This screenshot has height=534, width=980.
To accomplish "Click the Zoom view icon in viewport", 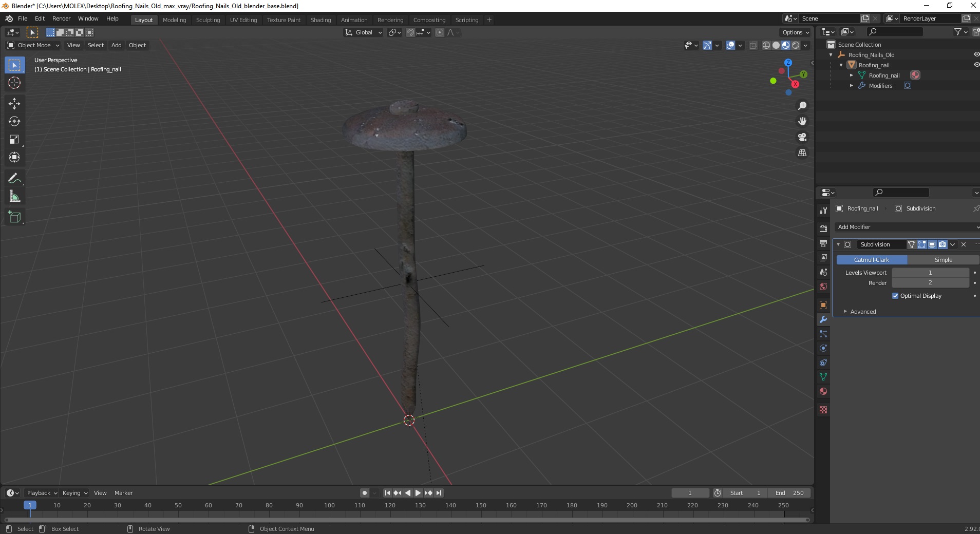I will click(x=802, y=106).
